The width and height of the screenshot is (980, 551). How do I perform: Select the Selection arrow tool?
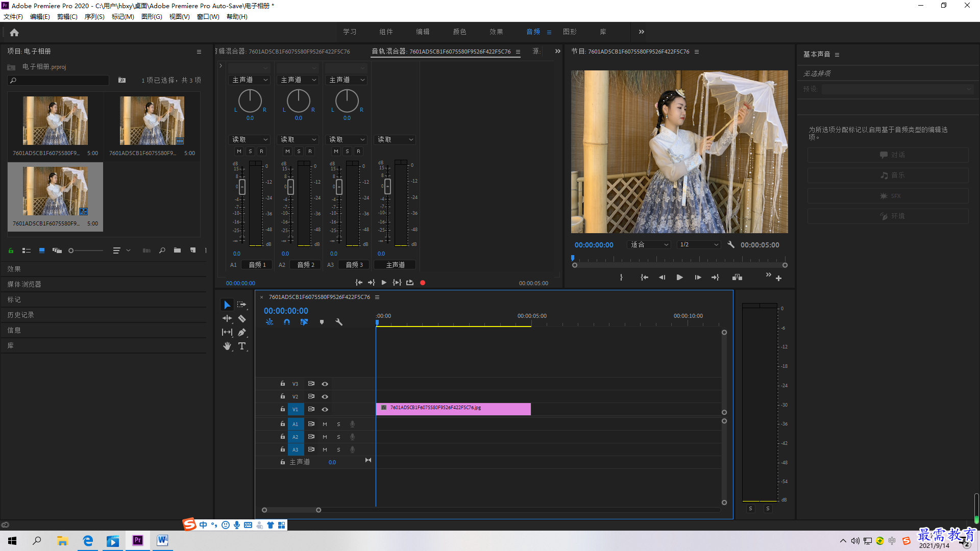(227, 305)
